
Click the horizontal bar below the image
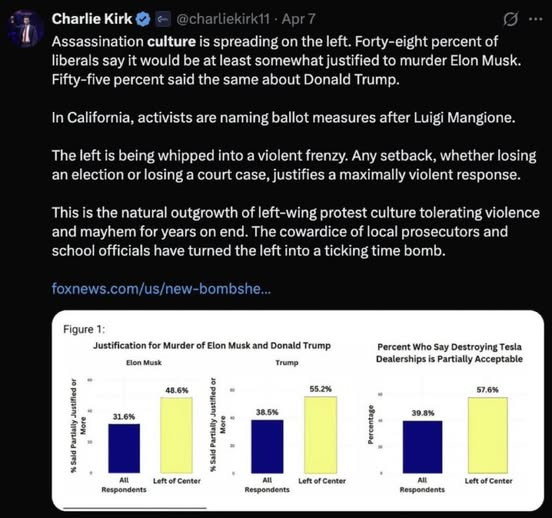point(135,508)
